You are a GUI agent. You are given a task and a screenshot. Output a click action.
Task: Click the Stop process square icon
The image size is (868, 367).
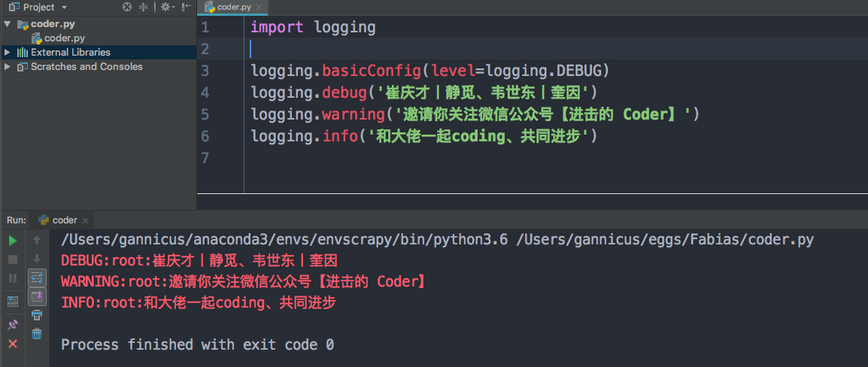pyautogui.click(x=12, y=259)
